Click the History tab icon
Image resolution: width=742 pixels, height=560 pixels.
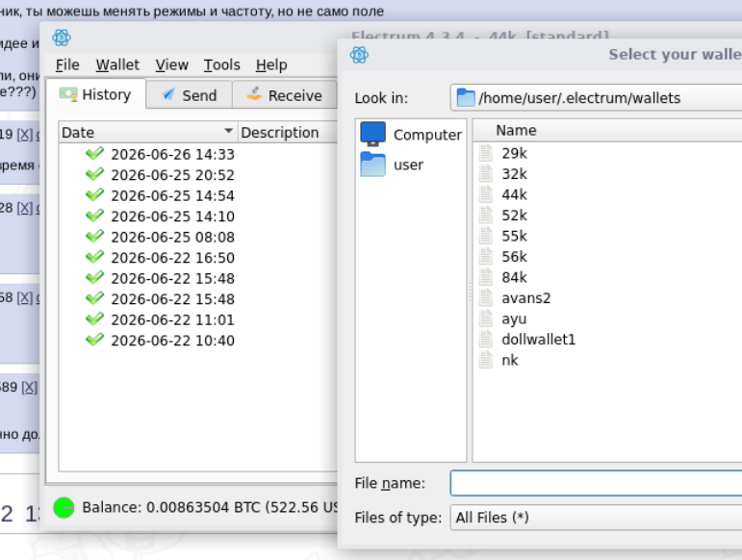[x=68, y=94]
